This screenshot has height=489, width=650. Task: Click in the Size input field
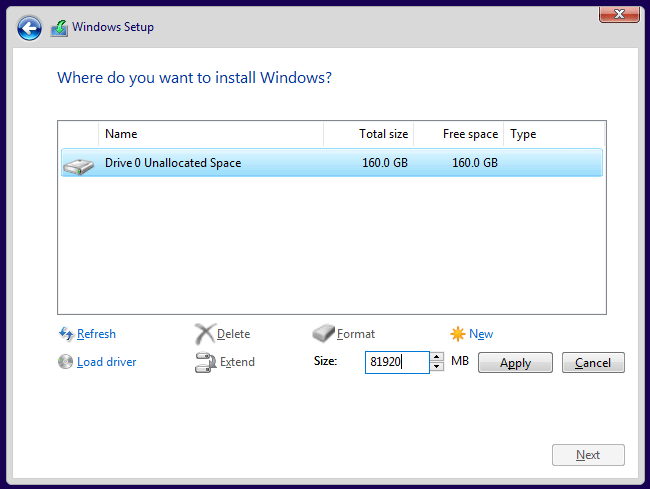[396, 362]
